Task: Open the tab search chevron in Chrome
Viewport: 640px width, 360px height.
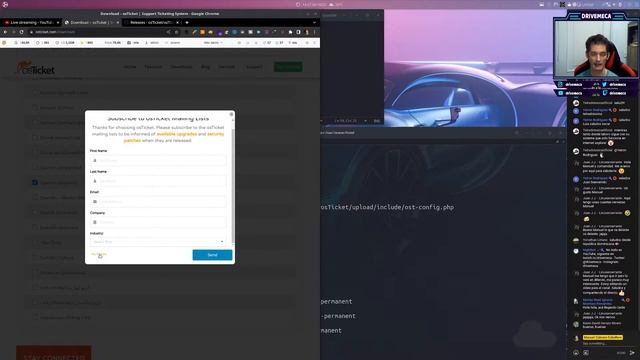Action: tap(314, 22)
